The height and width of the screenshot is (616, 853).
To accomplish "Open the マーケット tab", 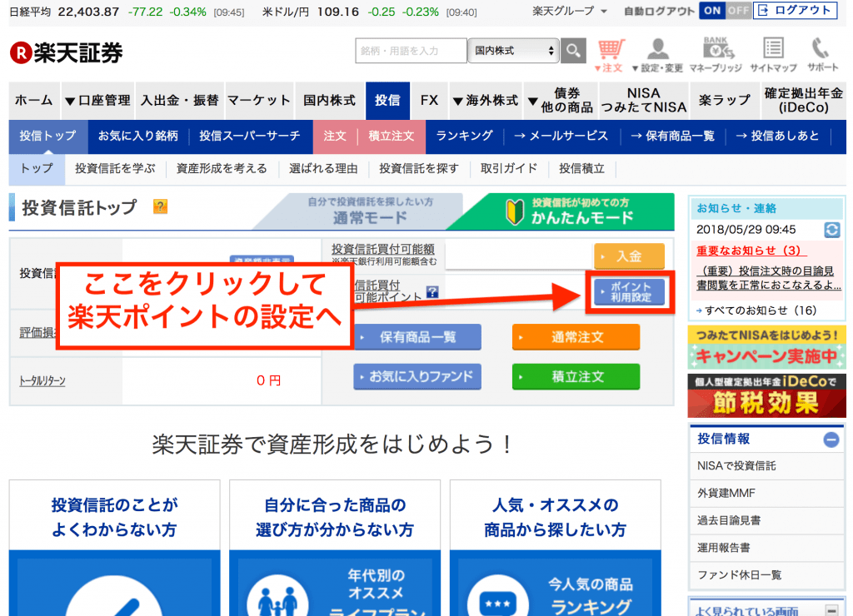I will [259, 101].
